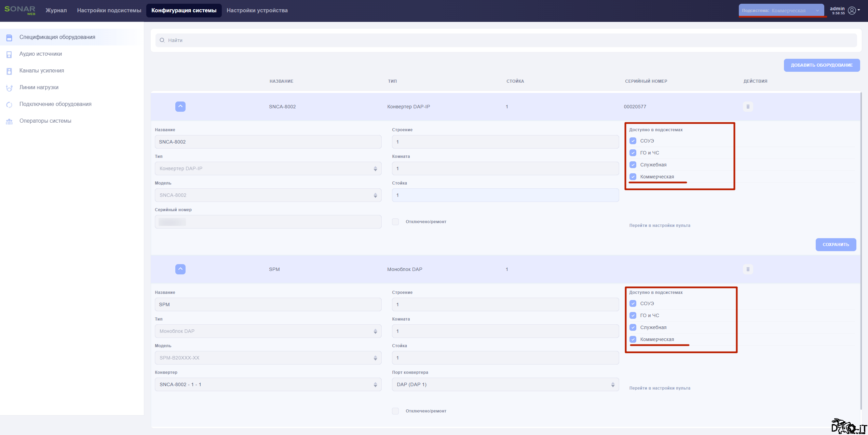The width and height of the screenshot is (868, 435).
Task: Collapse the SNCA-8002 row details
Action: coord(180,107)
